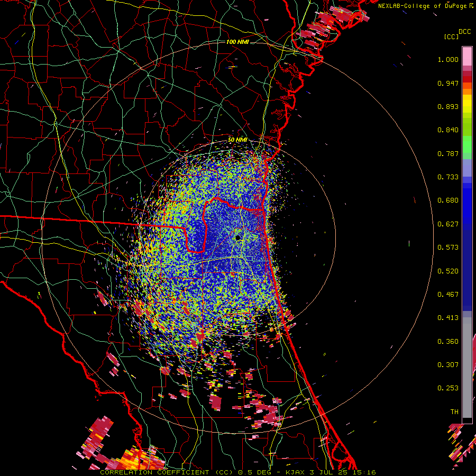Select the 0.307 scale value
This screenshot has height=476, width=476.
448,365
